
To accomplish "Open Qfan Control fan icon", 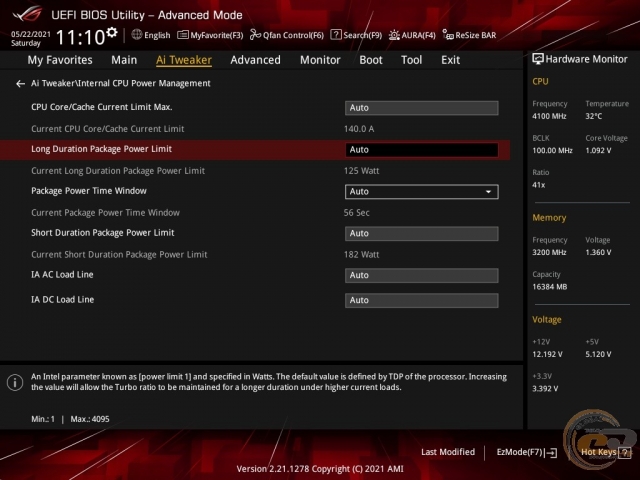I will [x=255, y=35].
